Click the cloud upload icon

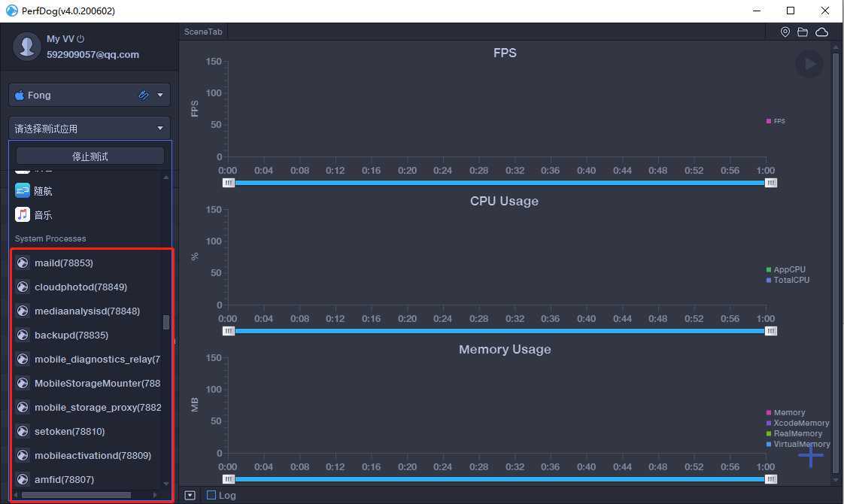822,32
